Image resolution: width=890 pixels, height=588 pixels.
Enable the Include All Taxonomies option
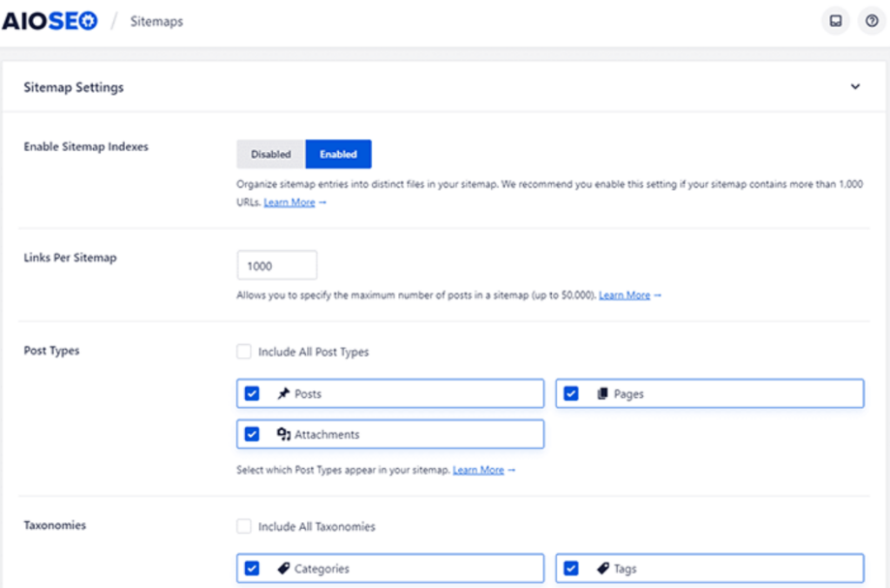click(243, 526)
